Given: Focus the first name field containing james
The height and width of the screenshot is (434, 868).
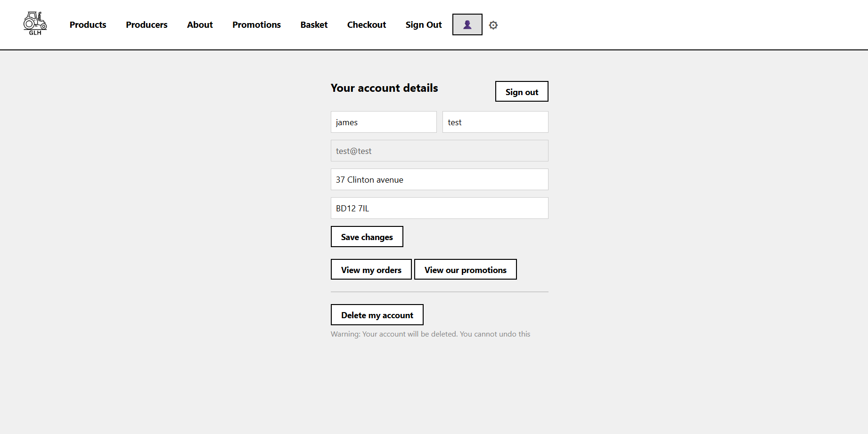Looking at the screenshot, I should tap(384, 122).
